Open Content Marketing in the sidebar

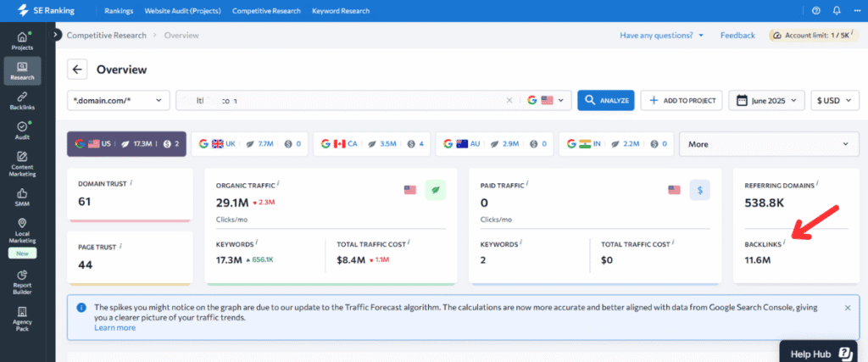[x=22, y=164]
